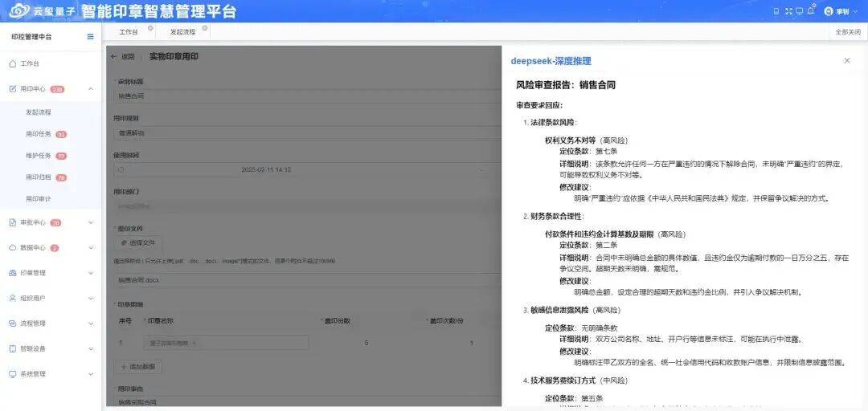
Task: Close the deepseek-深度推理 panel with X
Action: coord(846,61)
